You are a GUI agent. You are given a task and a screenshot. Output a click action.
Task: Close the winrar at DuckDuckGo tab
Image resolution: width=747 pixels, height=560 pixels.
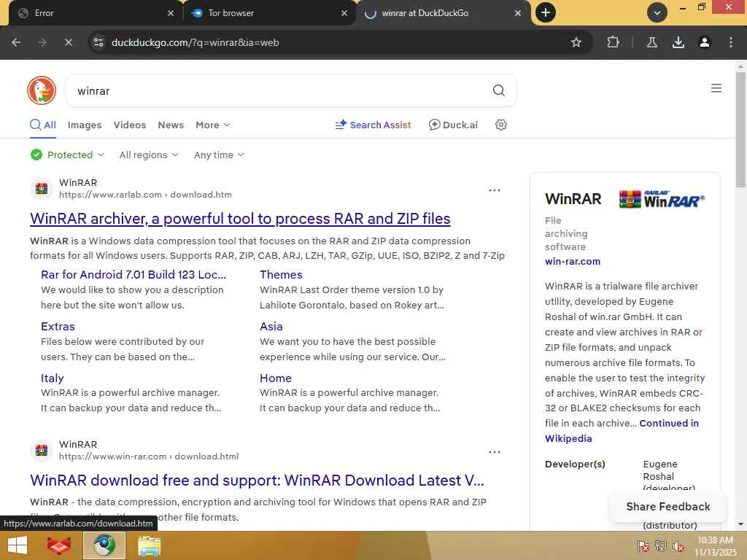tap(518, 13)
